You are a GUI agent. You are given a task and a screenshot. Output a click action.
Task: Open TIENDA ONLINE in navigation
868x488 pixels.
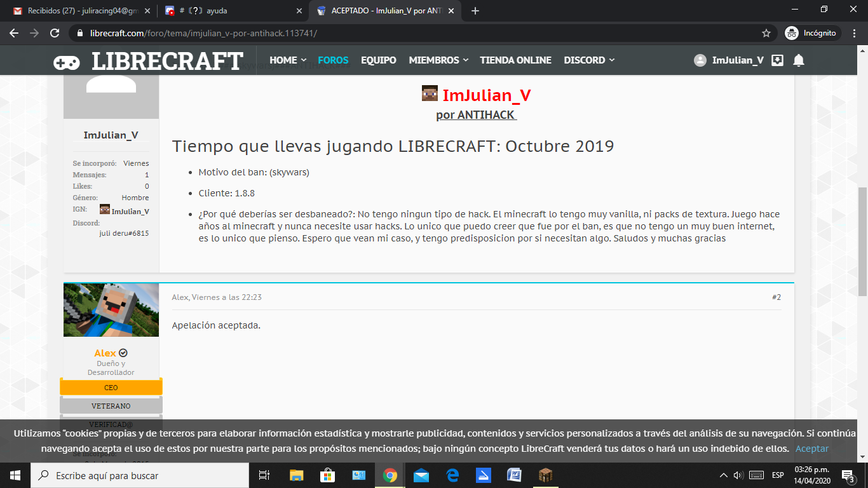516,60
